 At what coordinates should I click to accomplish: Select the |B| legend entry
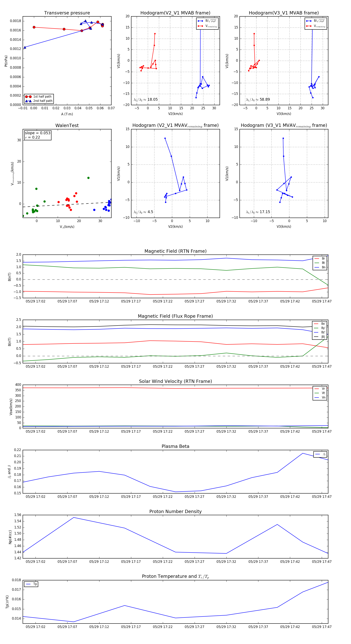click(320, 337)
